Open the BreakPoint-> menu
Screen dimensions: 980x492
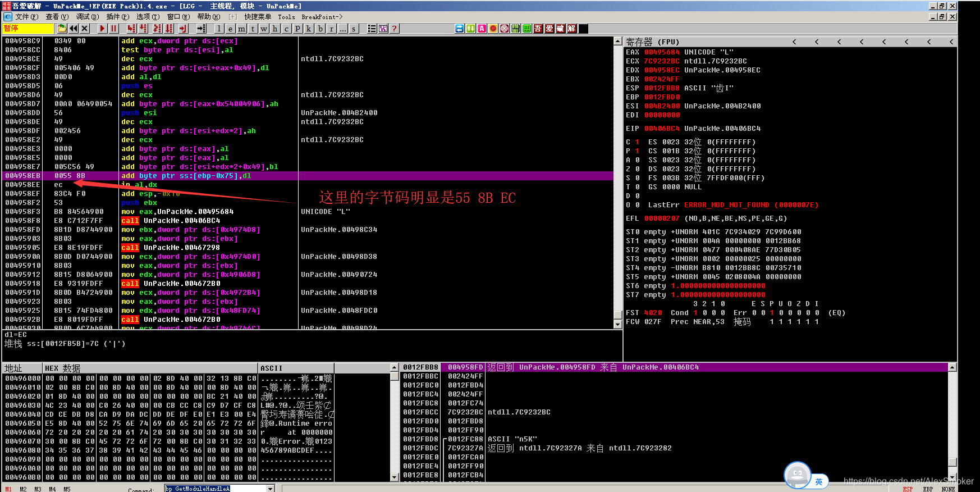coord(322,17)
